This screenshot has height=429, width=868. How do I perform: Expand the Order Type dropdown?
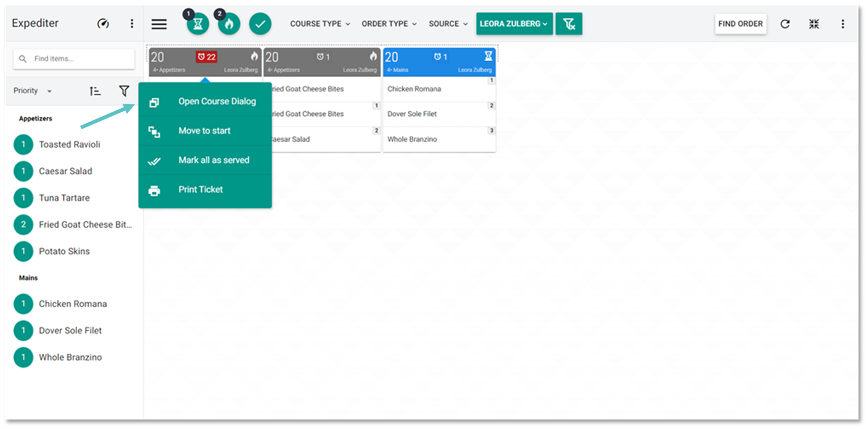[389, 24]
